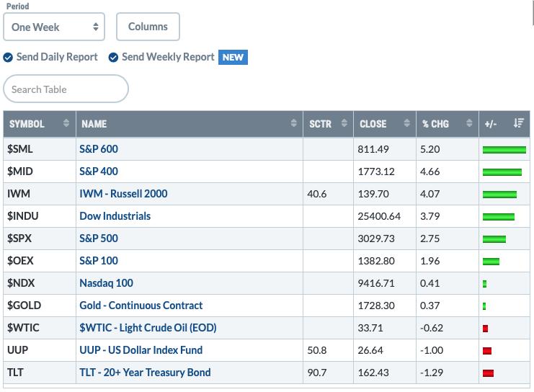Click the 9416.71 close value

click(376, 283)
